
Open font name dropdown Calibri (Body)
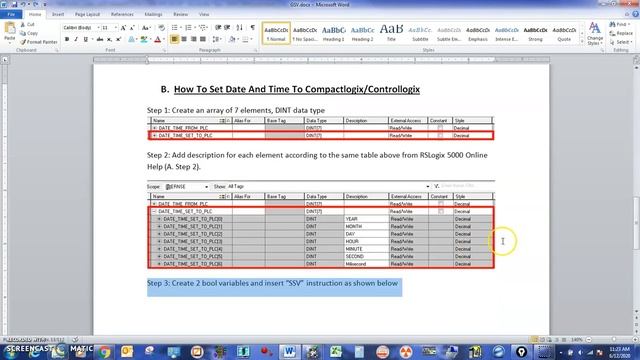[98, 28]
